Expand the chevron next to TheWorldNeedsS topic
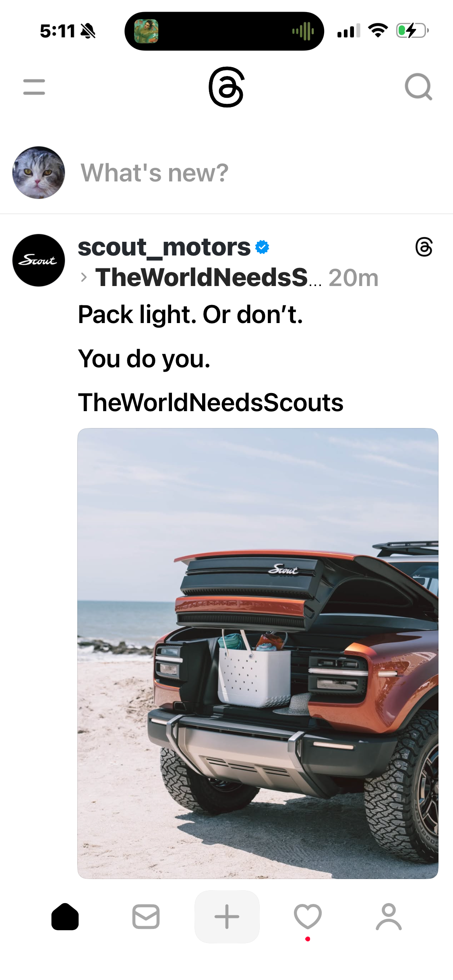453x980 pixels. [84, 277]
